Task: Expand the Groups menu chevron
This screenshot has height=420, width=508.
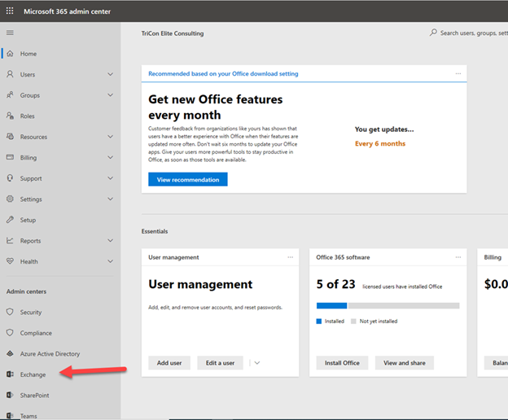Action: 111,95
